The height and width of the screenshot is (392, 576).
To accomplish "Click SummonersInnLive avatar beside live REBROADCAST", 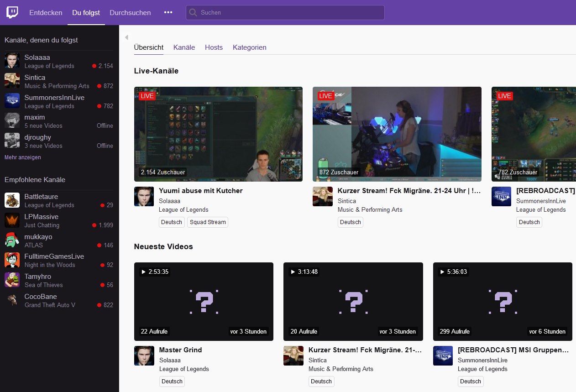I will pos(501,196).
